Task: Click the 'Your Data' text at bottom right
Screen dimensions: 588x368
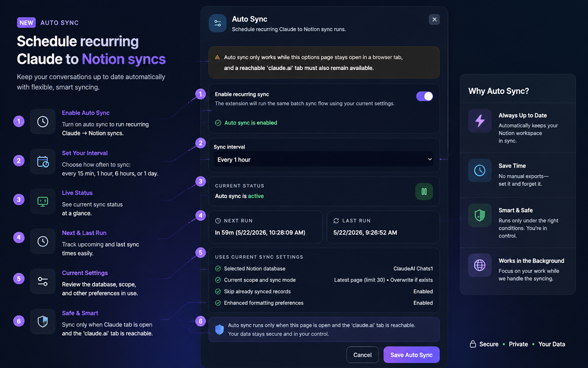Action: tap(552, 344)
